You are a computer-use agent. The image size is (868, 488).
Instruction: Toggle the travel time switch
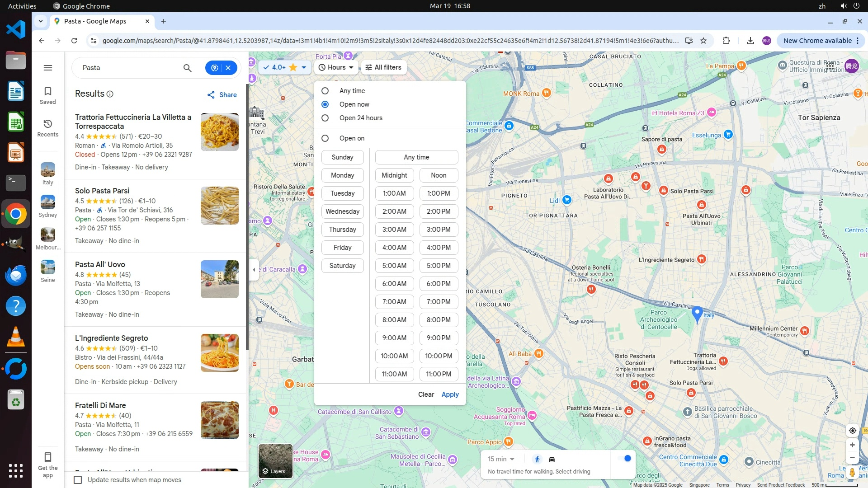coord(624,459)
